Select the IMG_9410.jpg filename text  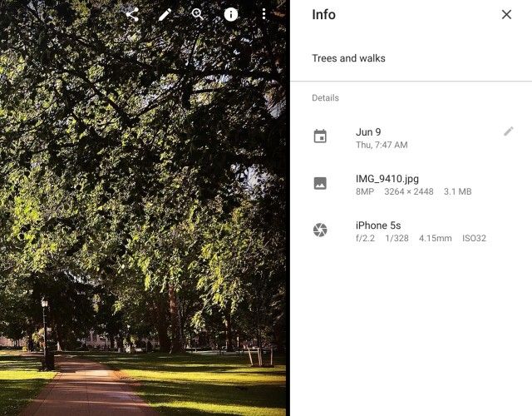pyautogui.click(x=387, y=179)
